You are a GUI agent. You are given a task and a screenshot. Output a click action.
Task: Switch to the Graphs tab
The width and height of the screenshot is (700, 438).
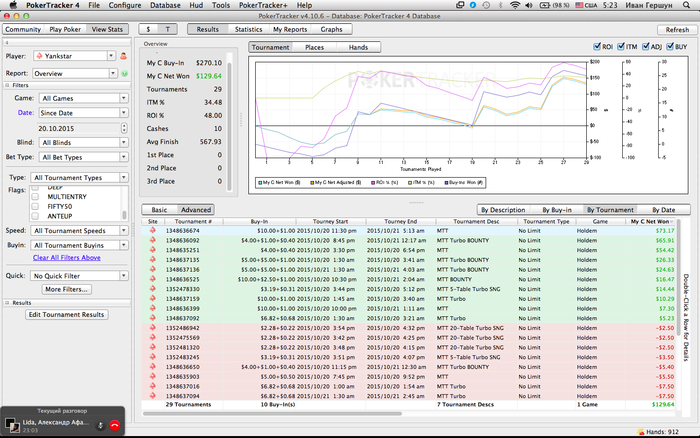point(331,29)
